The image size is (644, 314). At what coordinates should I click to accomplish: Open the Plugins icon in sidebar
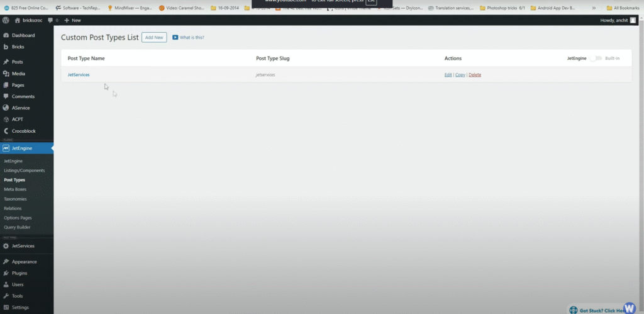(x=6, y=273)
